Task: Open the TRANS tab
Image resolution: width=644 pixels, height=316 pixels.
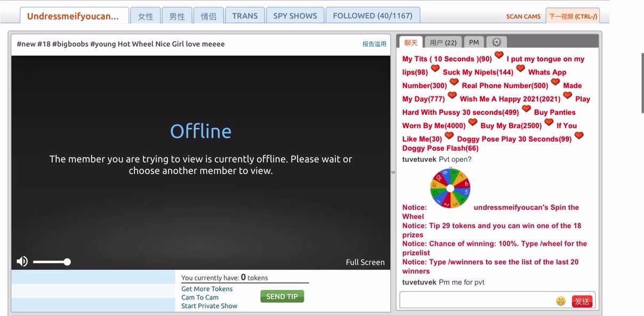Action: (245, 15)
